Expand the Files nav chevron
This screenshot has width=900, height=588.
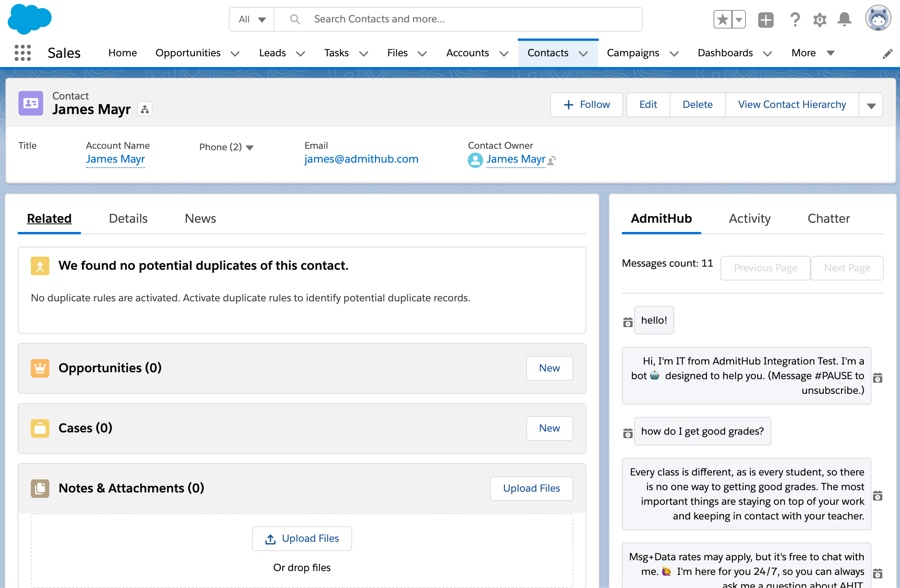point(422,54)
